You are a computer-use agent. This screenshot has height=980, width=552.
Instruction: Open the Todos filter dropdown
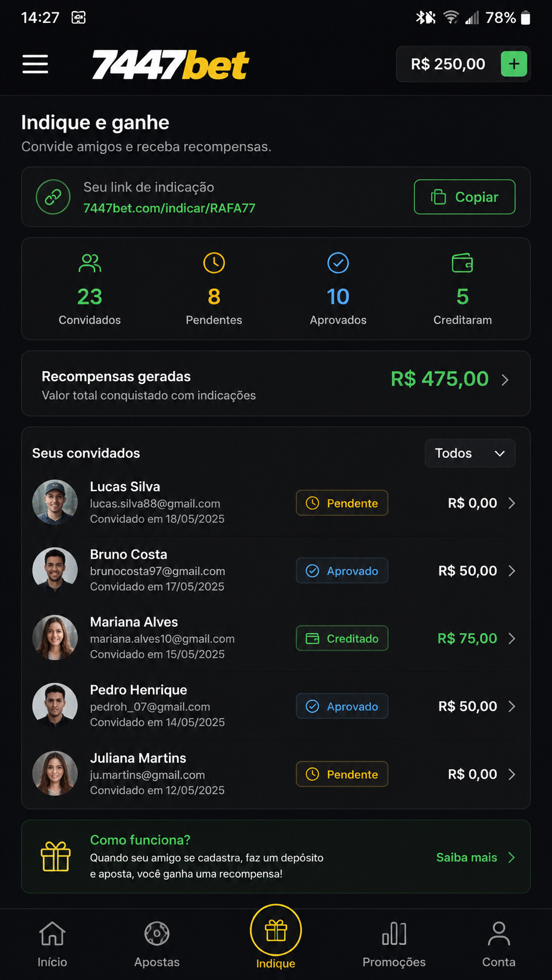pos(470,453)
